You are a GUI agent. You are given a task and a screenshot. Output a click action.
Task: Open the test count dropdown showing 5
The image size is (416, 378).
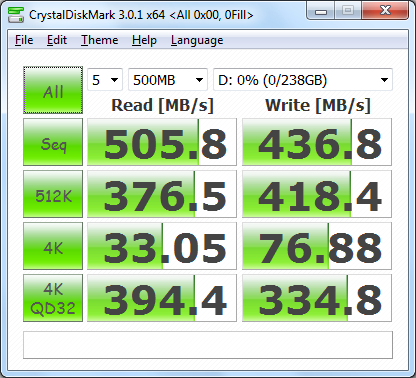[105, 80]
